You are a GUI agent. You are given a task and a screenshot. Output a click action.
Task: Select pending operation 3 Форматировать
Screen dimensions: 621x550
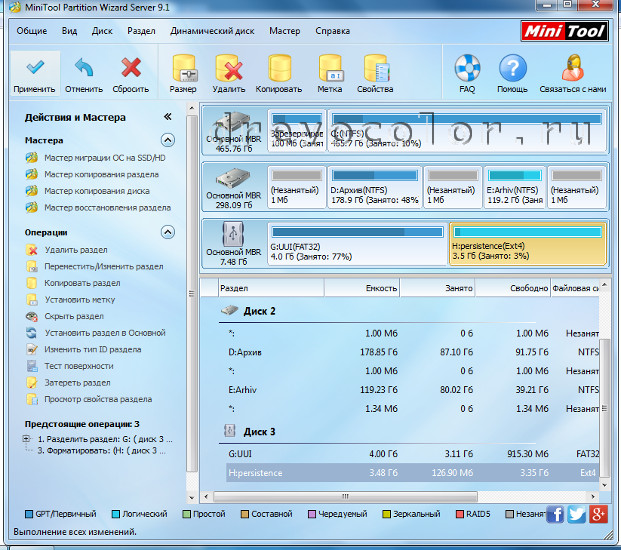101,451
